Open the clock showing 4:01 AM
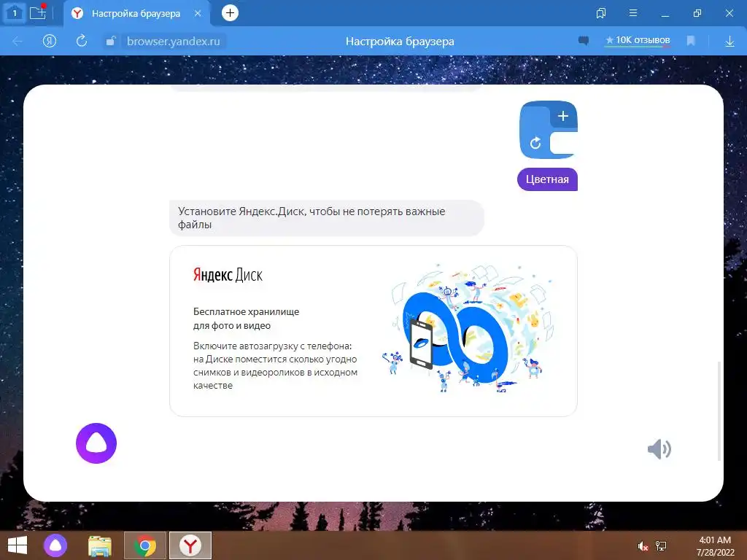 [x=715, y=546]
